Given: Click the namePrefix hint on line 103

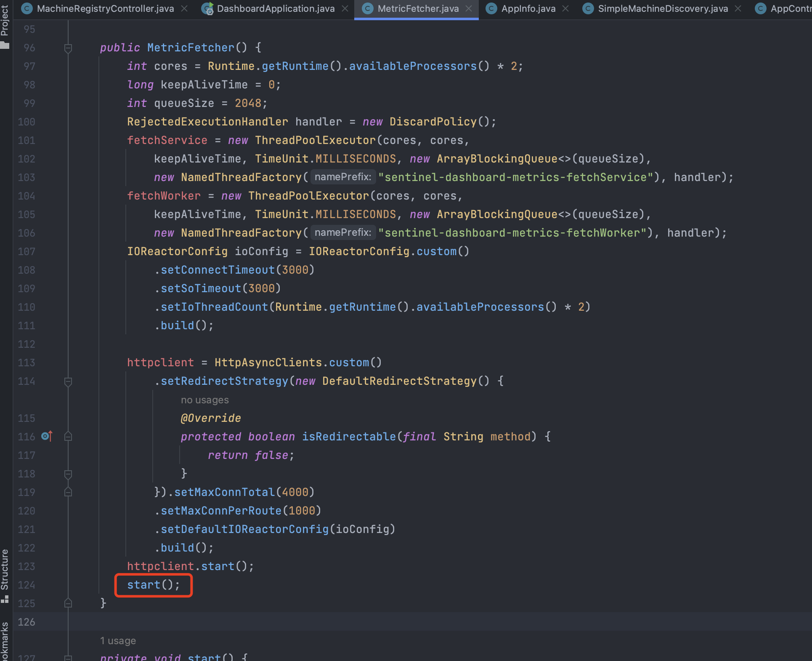Looking at the screenshot, I should (x=342, y=177).
